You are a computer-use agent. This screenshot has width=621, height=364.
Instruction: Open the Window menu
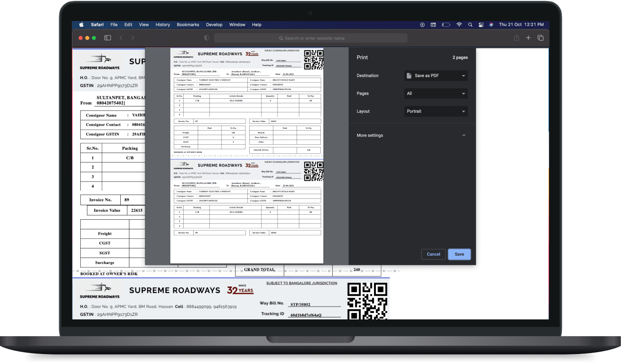237,25
